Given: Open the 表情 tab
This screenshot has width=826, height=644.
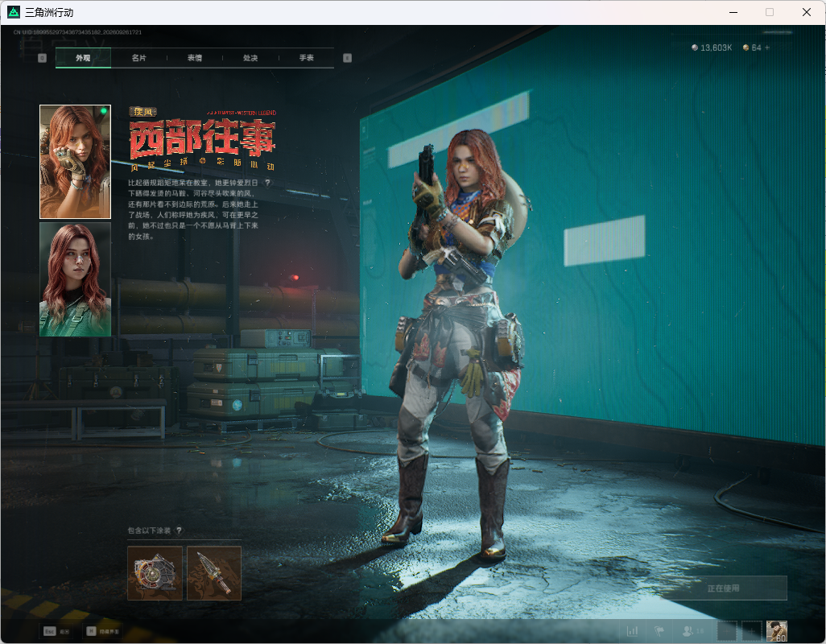Looking at the screenshot, I should [x=195, y=58].
